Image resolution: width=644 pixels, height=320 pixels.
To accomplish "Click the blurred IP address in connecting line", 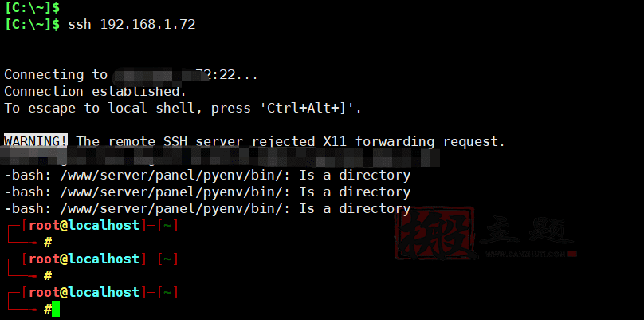I will [x=161, y=75].
